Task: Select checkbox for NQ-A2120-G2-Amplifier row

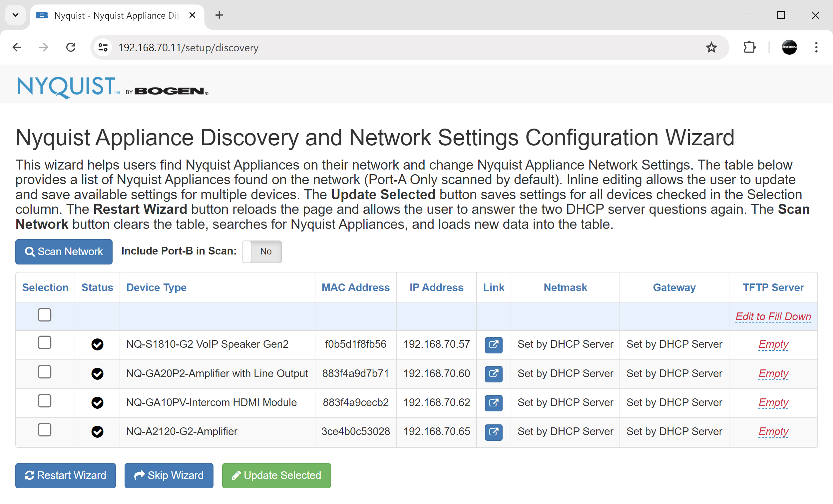Action: point(45,430)
